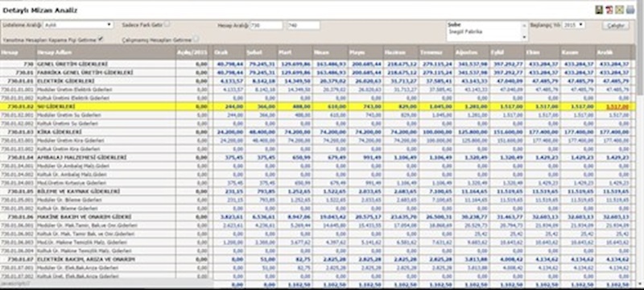The image size is (644, 290).
Task: Click the print icon
Action: (630, 10)
